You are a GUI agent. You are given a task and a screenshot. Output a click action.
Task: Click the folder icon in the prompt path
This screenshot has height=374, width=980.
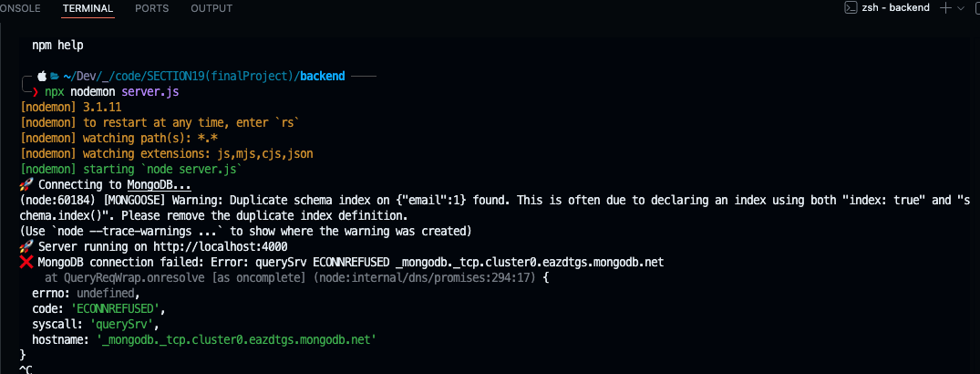pyautogui.click(x=54, y=77)
